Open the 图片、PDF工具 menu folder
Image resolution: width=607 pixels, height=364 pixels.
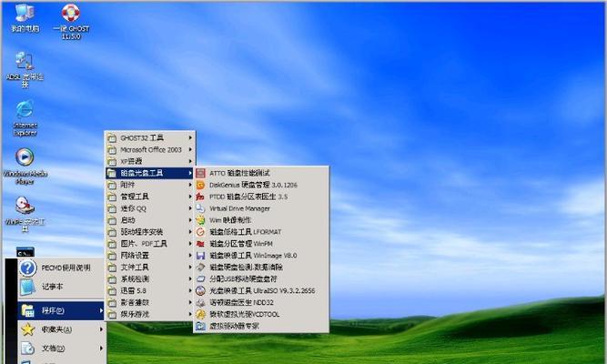[149, 244]
